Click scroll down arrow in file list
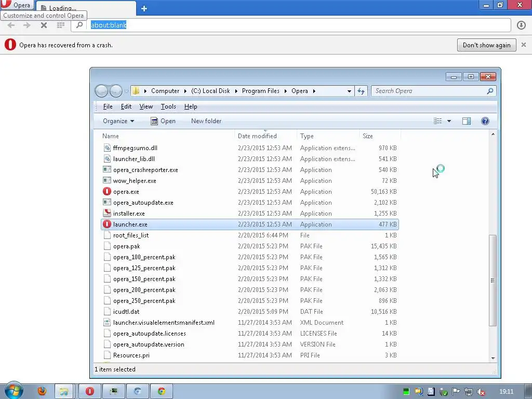 point(493,358)
